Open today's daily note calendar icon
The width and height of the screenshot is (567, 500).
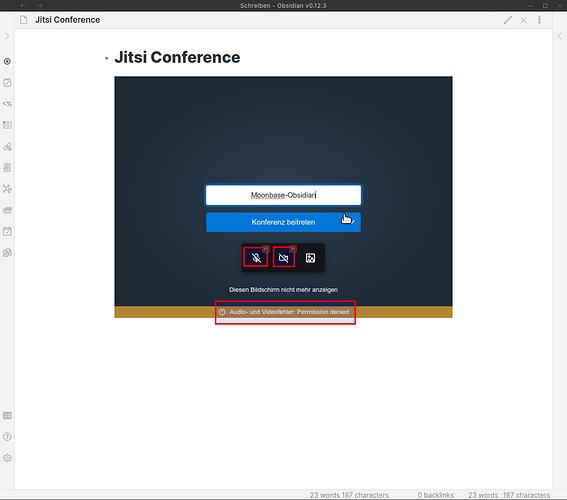7,231
